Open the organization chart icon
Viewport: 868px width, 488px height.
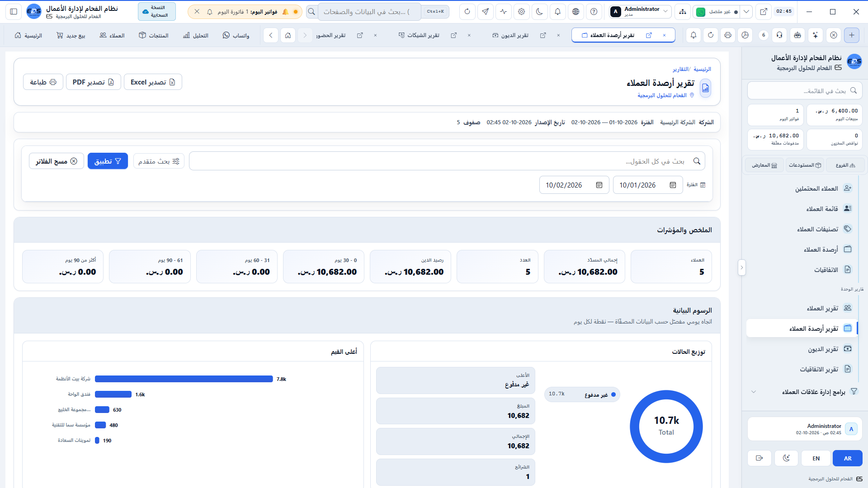click(683, 12)
